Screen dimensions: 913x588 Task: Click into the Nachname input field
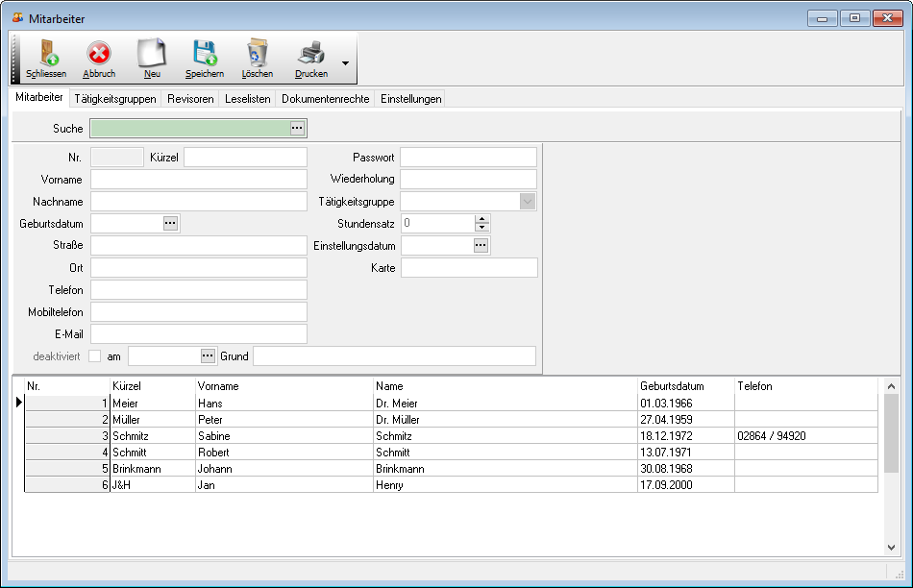point(198,202)
